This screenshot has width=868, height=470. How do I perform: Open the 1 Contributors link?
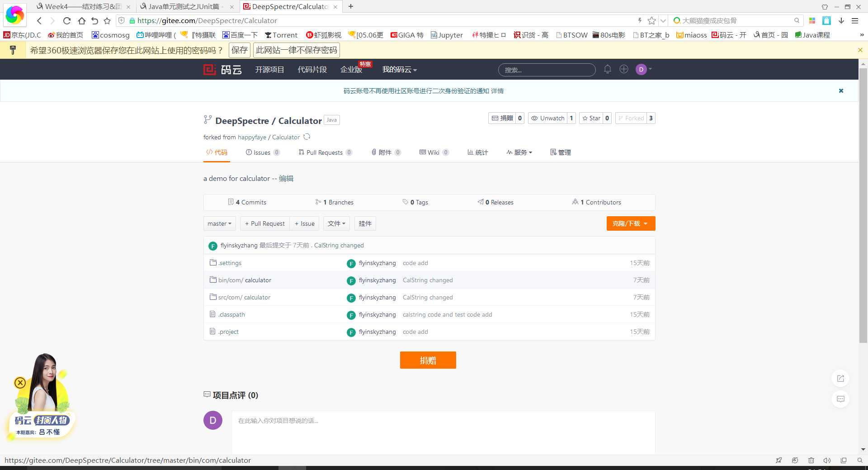(x=596, y=202)
